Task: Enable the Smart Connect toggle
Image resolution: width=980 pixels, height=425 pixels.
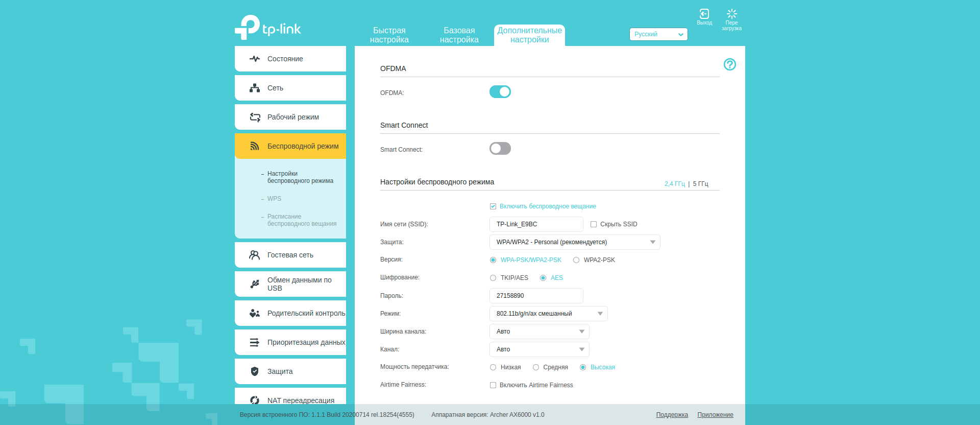Action: click(x=500, y=149)
